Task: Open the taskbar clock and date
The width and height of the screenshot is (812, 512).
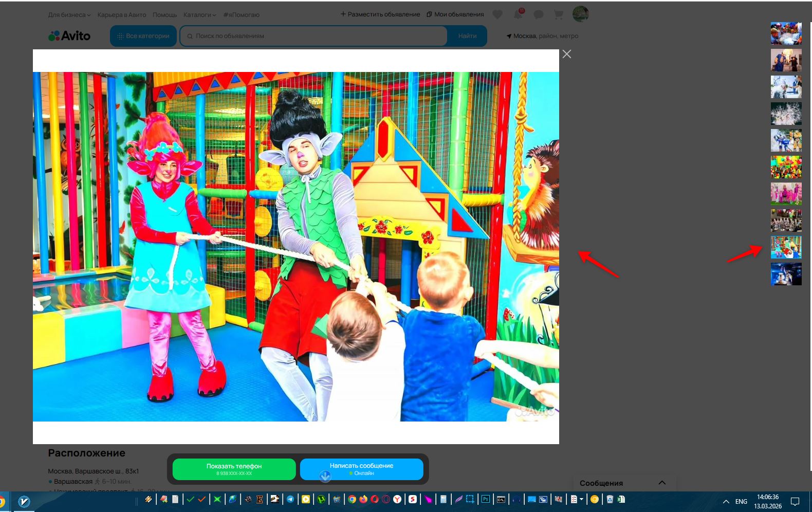Action: point(768,502)
